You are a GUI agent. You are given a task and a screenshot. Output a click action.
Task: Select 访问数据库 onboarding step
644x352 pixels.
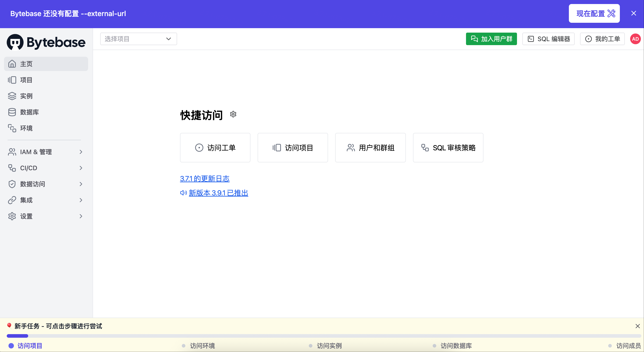tap(452, 346)
